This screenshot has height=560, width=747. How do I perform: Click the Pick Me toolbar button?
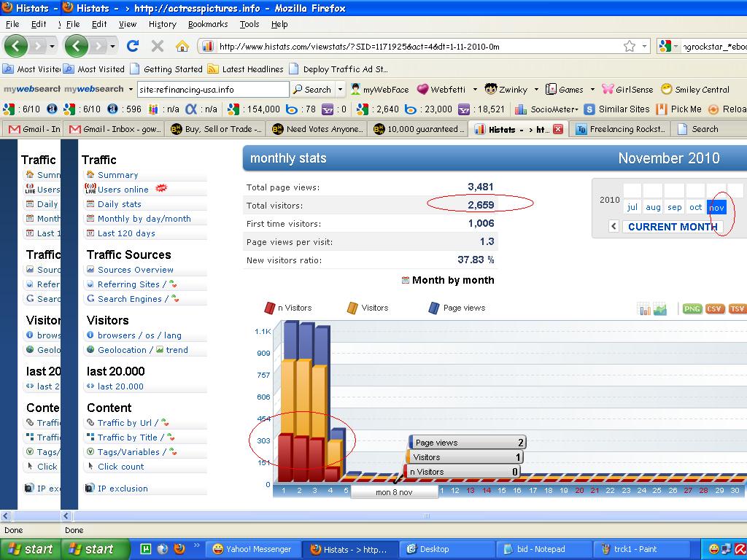(x=679, y=109)
